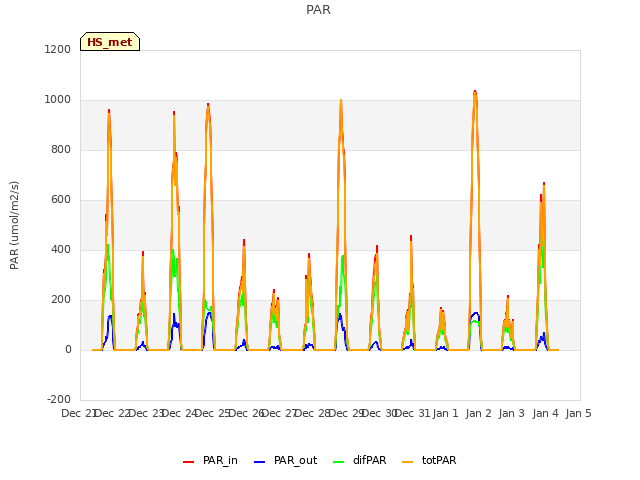Toggle the difPAR legend entry
The width and height of the screenshot is (640, 480).
(360, 461)
